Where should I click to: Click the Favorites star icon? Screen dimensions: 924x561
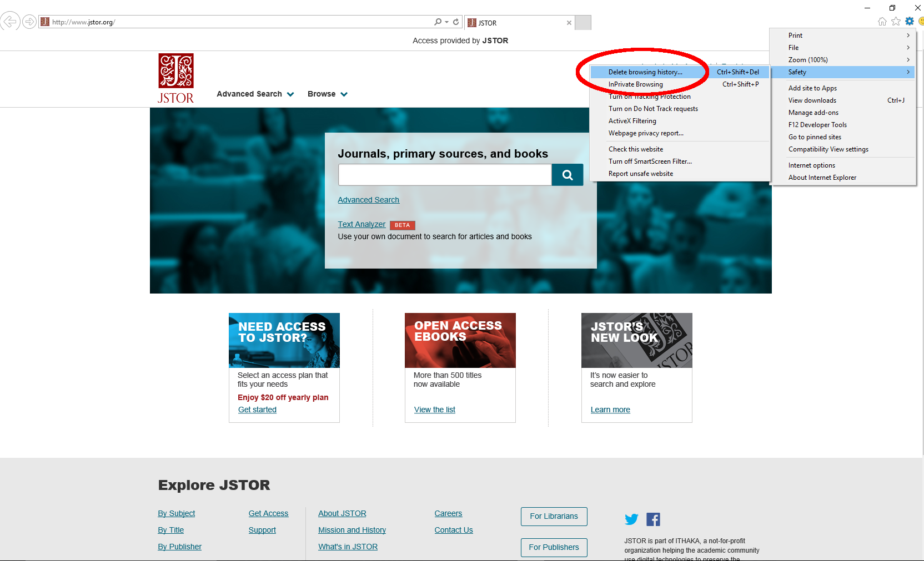(x=896, y=22)
